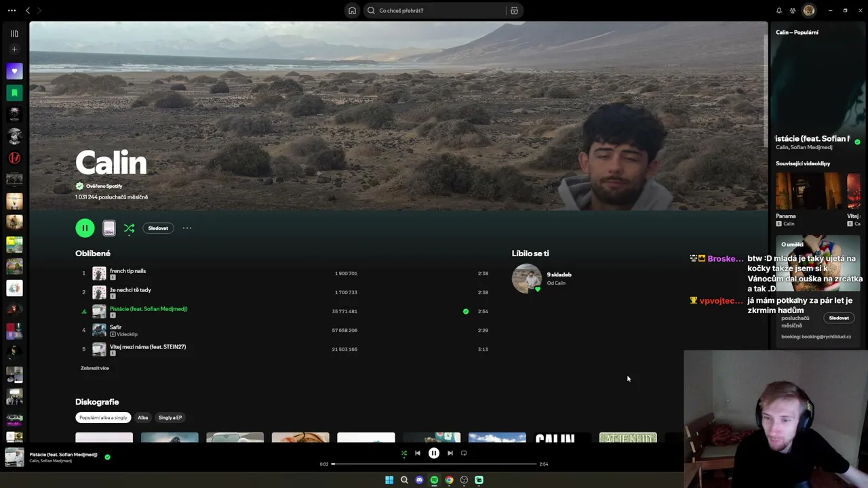Go back with the left arrow
868x488 pixels.
[x=28, y=11]
